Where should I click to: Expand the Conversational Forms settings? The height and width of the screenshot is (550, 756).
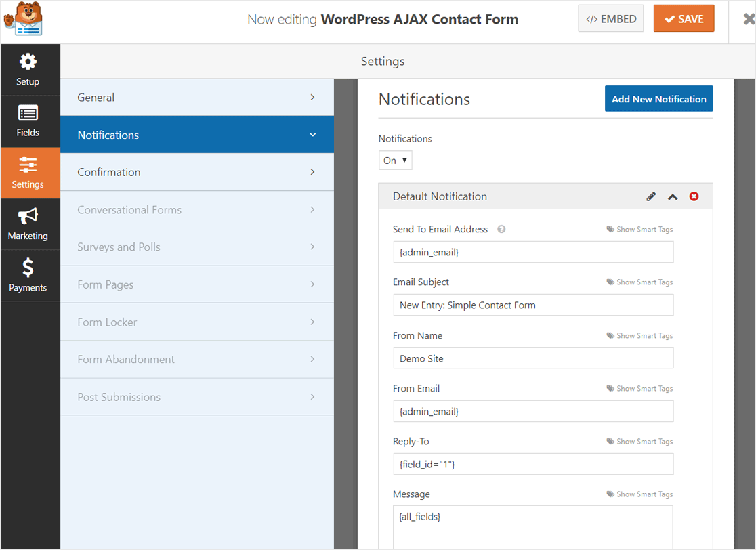[x=196, y=209]
